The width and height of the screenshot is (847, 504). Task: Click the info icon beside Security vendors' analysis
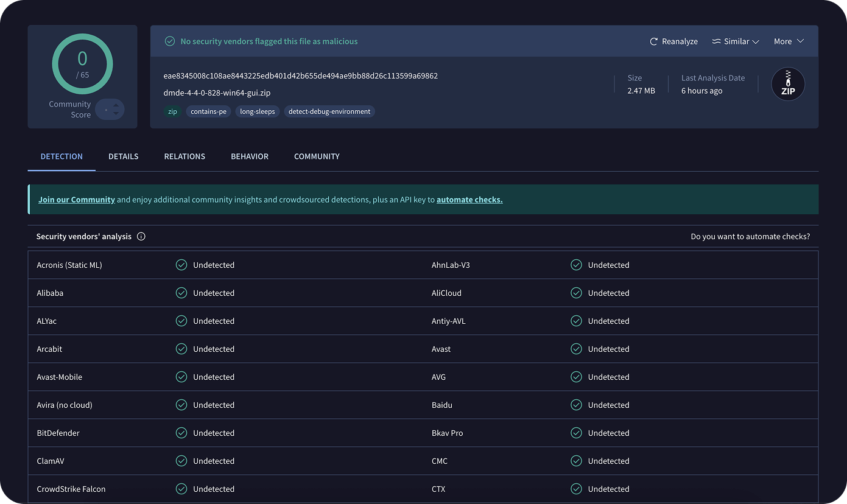141,236
